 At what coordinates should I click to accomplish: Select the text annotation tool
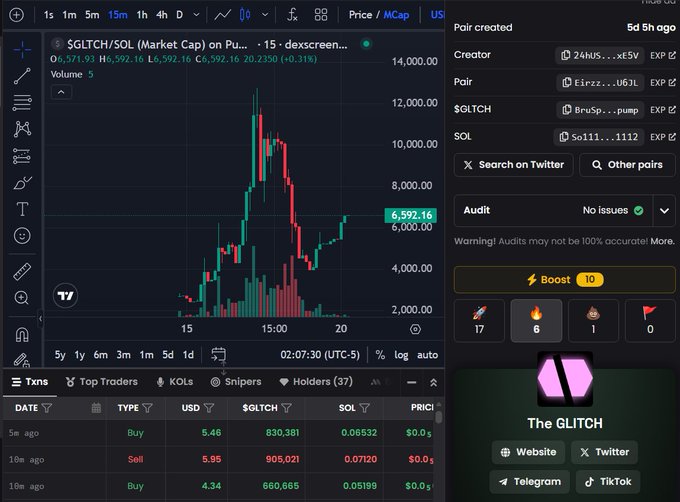click(22, 209)
